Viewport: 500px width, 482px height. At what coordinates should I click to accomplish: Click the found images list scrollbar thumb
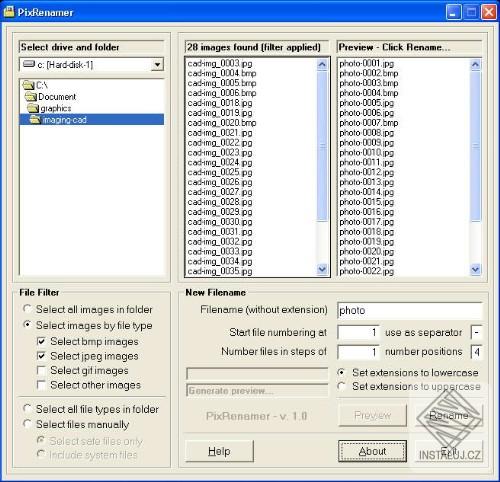click(322, 146)
